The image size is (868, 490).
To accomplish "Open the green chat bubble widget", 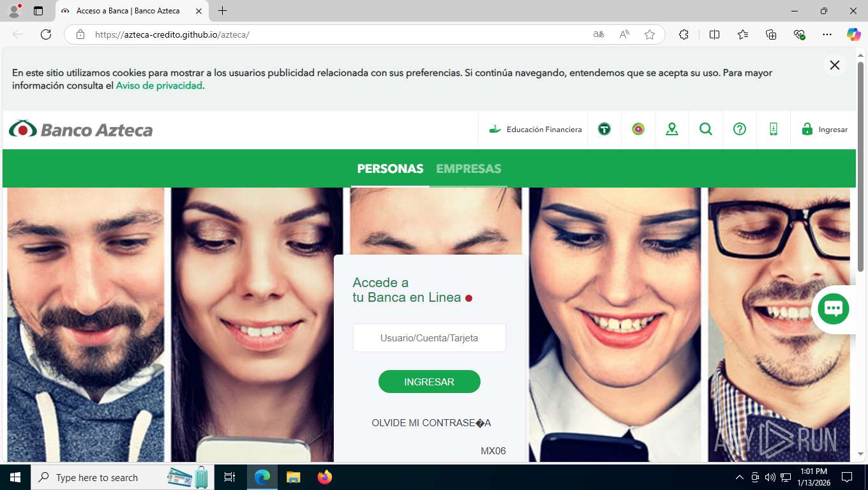I will point(834,309).
